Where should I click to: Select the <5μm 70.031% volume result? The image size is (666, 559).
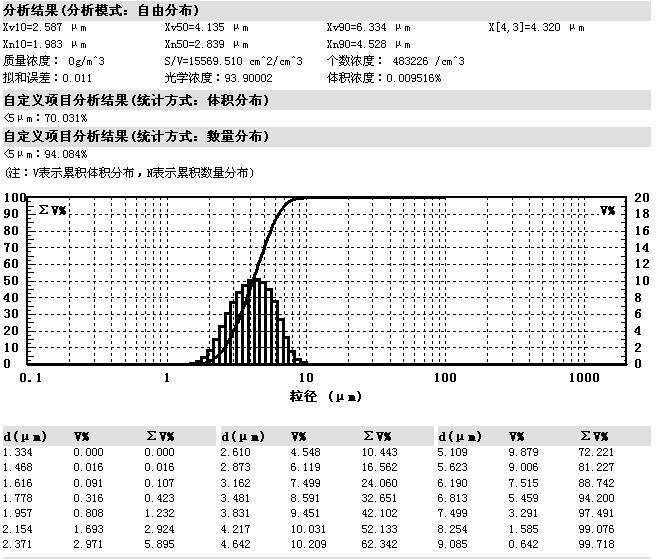46,118
